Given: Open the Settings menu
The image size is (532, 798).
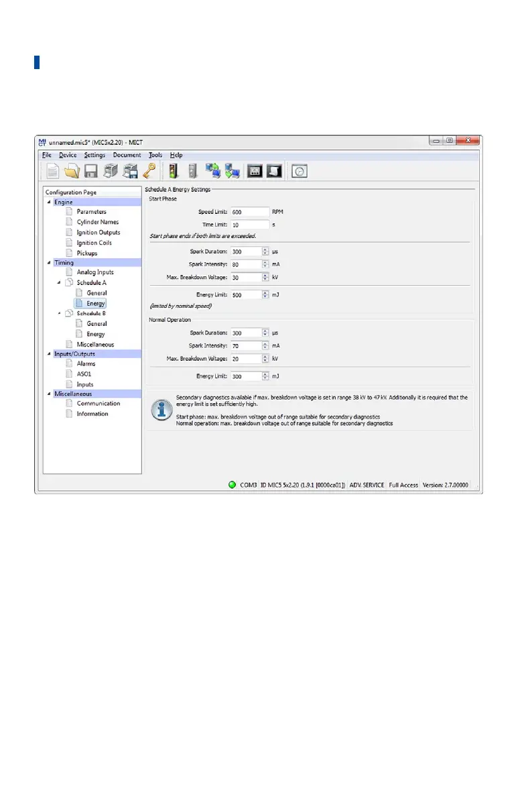Looking at the screenshot, I should [94, 155].
